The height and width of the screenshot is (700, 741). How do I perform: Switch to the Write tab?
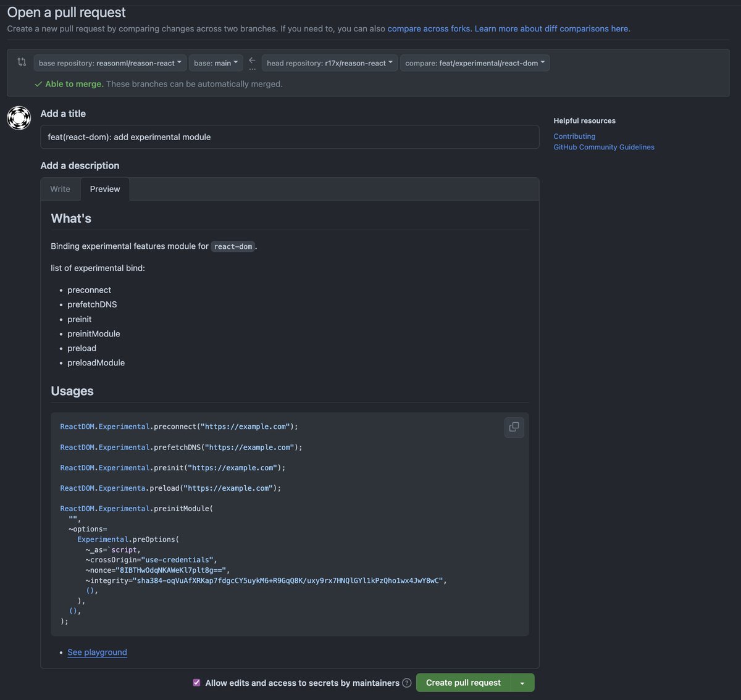point(60,189)
